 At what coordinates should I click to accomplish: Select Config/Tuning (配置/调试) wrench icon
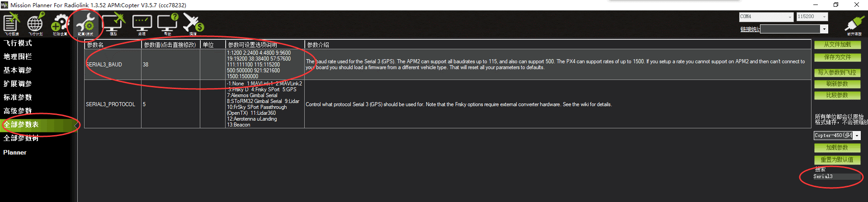pyautogui.click(x=85, y=23)
